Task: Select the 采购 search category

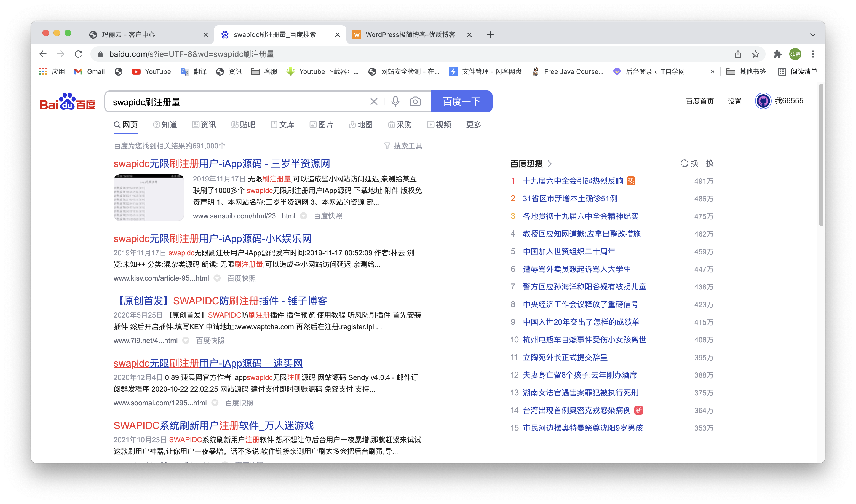Action: coord(400,125)
